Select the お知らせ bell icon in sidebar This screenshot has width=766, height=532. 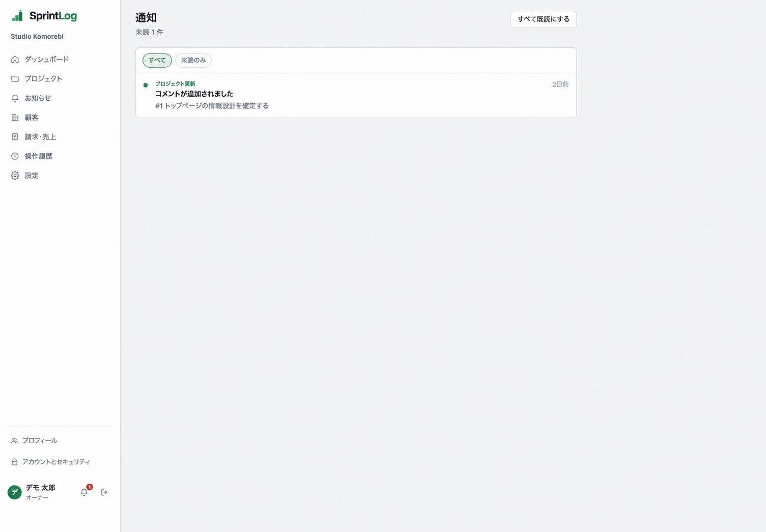15,98
